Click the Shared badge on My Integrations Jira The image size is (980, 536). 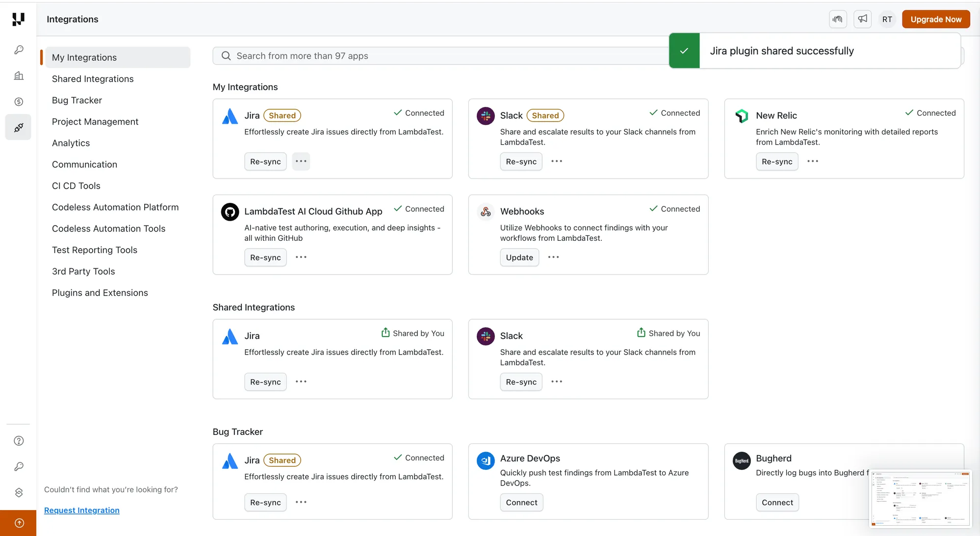coord(282,116)
